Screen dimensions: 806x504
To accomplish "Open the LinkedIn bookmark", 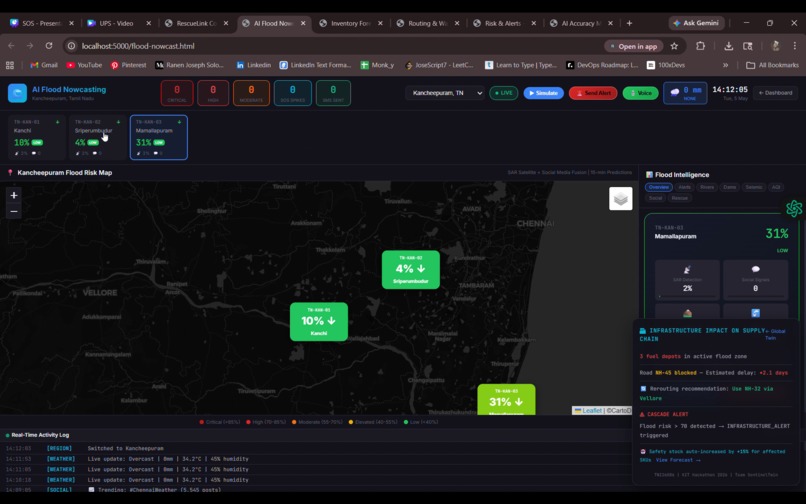I will click(253, 65).
